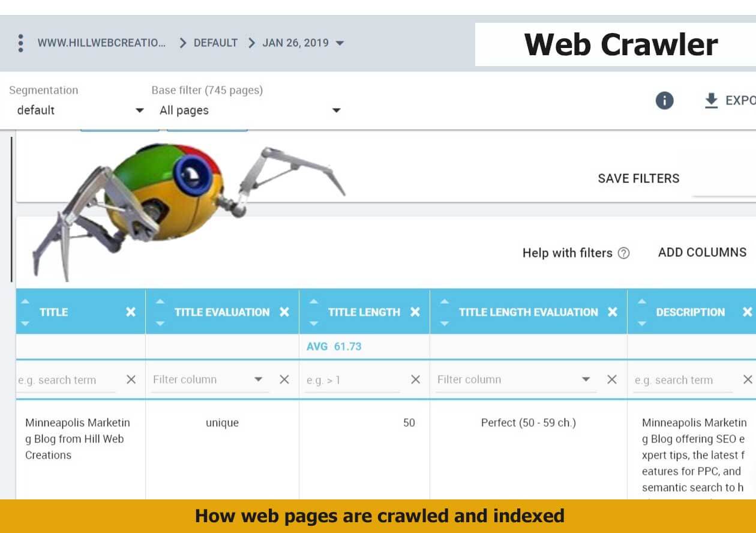Select the DEFAULT breadcrumb item
Viewport: 756px width, 533px height.
[x=215, y=43]
